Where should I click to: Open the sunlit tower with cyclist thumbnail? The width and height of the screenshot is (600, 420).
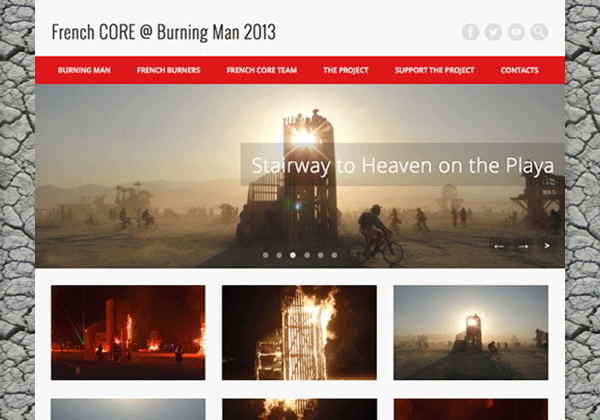pos(471,332)
